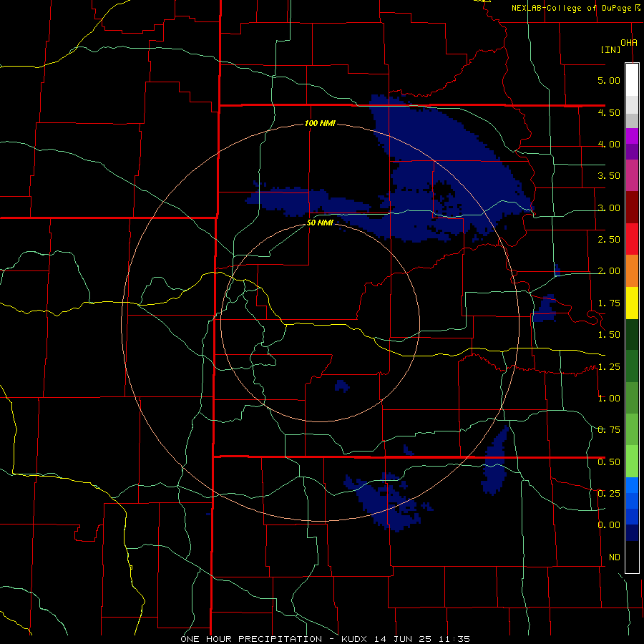This screenshot has height=644, width=644.
Task: Select the magenta swatch beside 4.00
Action: coord(632,136)
